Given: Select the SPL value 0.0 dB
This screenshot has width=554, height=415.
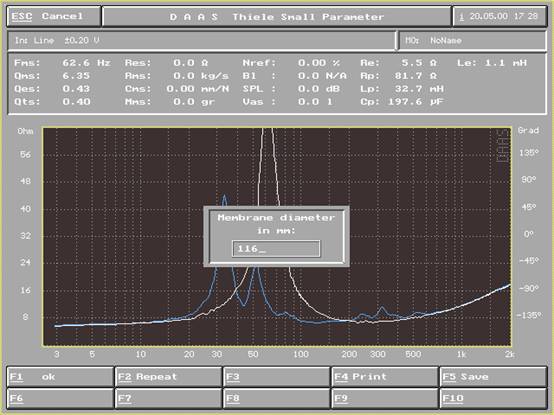Looking at the screenshot, I should pyautogui.click(x=318, y=89).
